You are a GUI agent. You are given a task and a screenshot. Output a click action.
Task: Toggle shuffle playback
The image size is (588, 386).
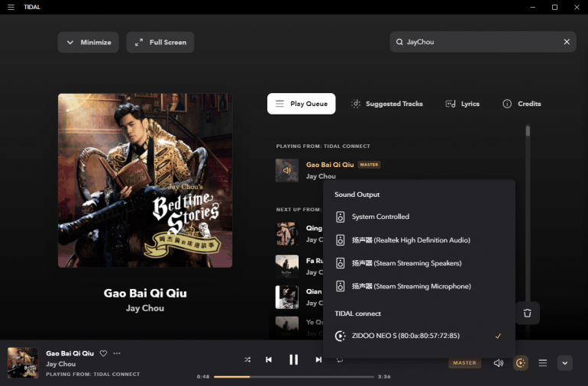coord(247,359)
